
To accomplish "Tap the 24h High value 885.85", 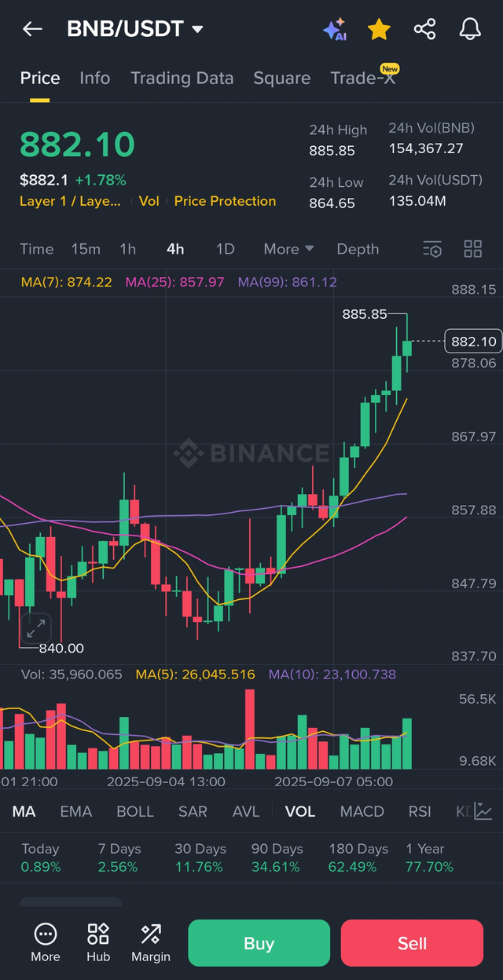I will (332, 151).
